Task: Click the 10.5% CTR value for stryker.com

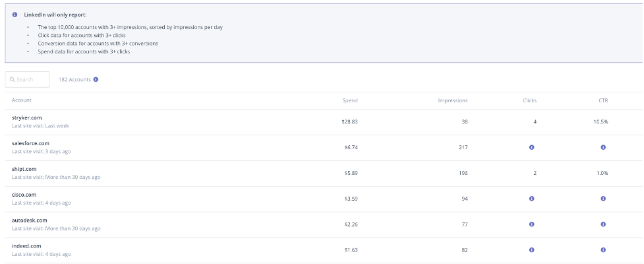Action: click(x=602, y=121)
